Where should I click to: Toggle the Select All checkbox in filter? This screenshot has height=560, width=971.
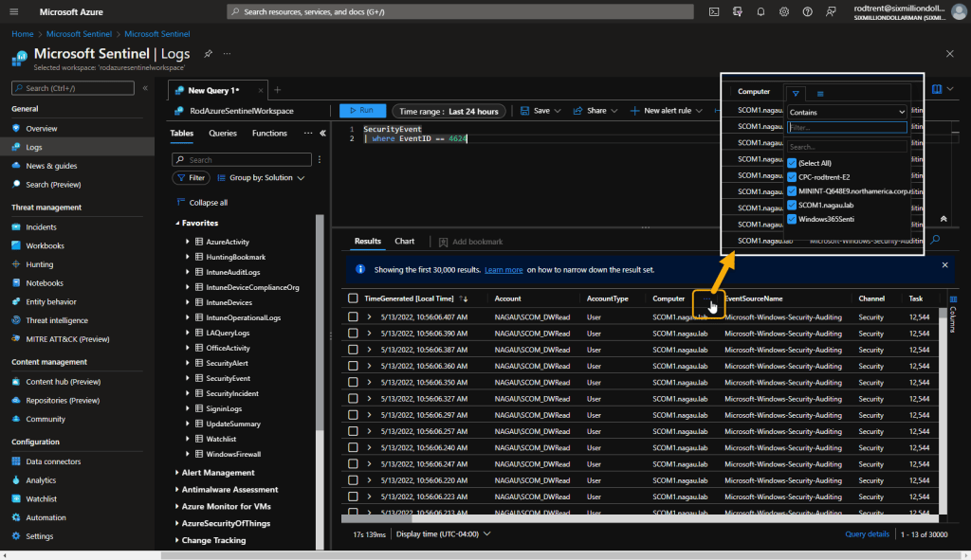click(792, 163)
